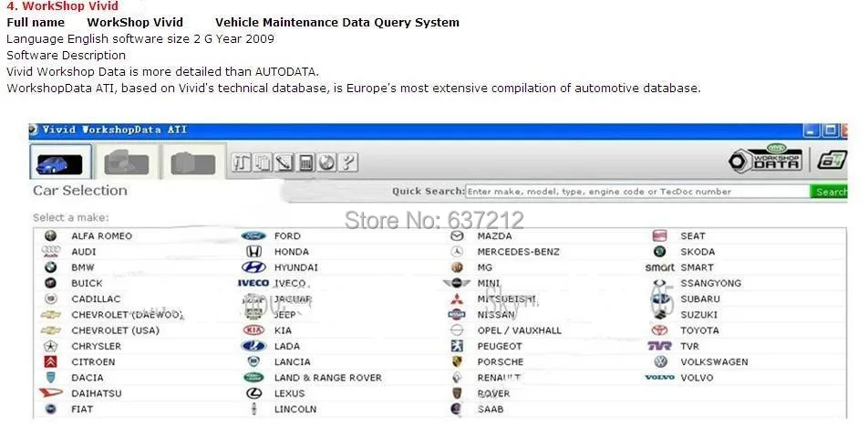Select BUICK from the make list
868x439 pixels.
click(87, 283)
